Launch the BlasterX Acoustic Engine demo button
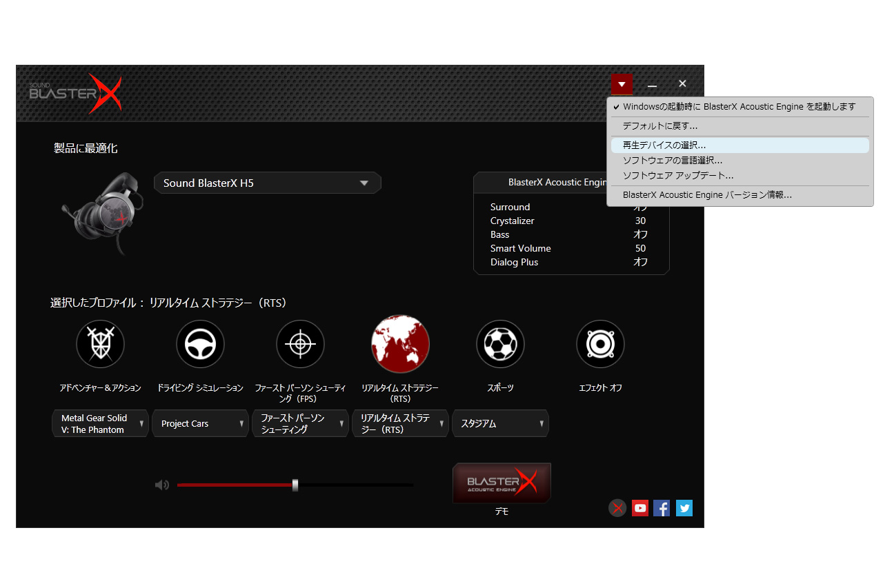This screenshot has height=588, width=883. [x=502, y=483]
